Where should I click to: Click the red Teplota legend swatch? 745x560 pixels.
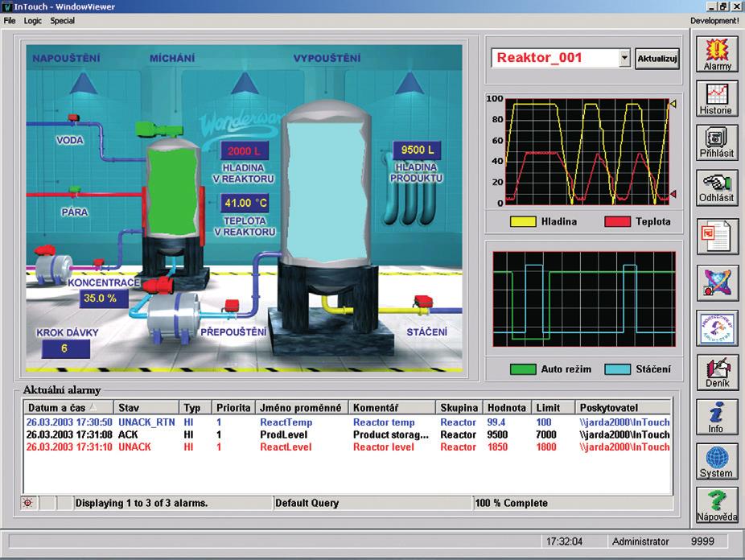coord(617,221)
